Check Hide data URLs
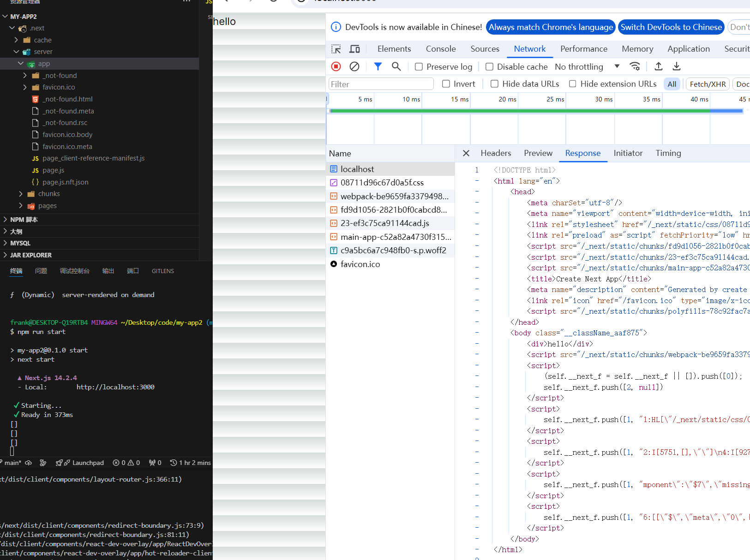Image resolution: width=750 pixels, height=560 pixels. 494,84
